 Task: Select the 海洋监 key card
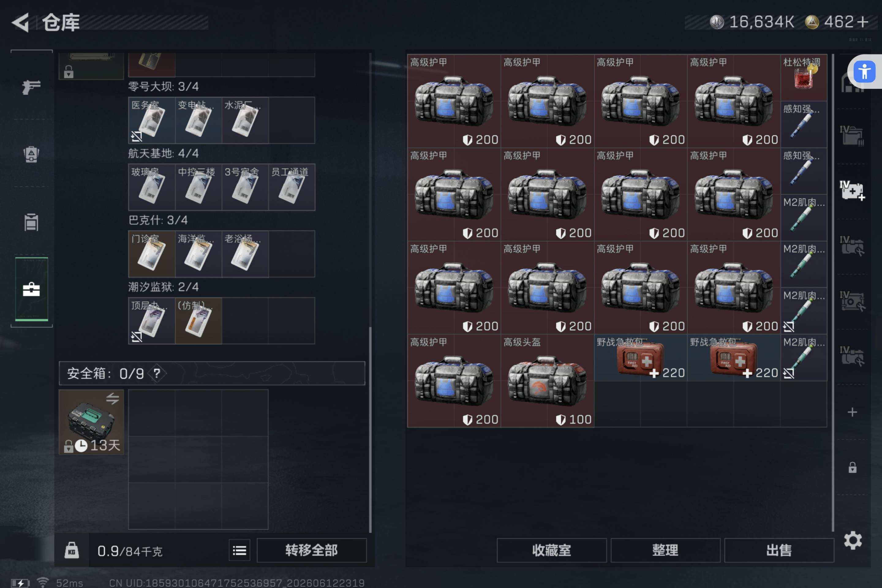[198, 254]
